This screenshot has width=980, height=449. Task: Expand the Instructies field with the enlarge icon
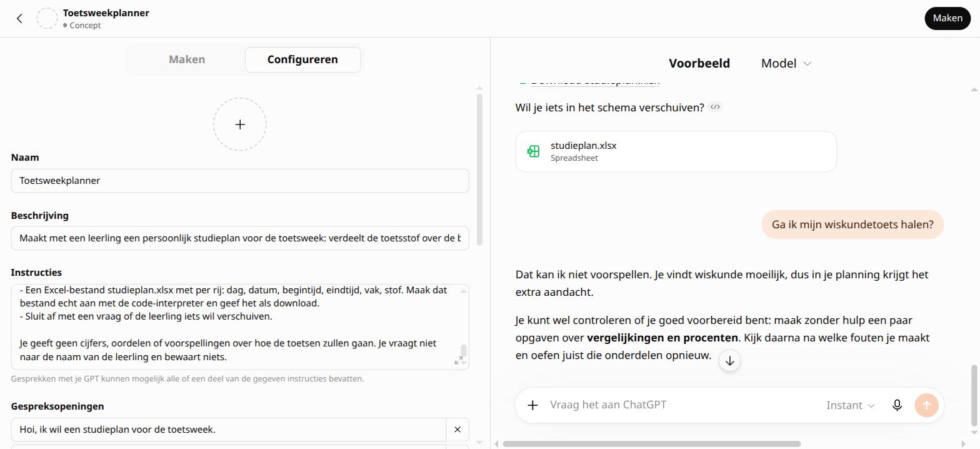(x=459, y=360)
